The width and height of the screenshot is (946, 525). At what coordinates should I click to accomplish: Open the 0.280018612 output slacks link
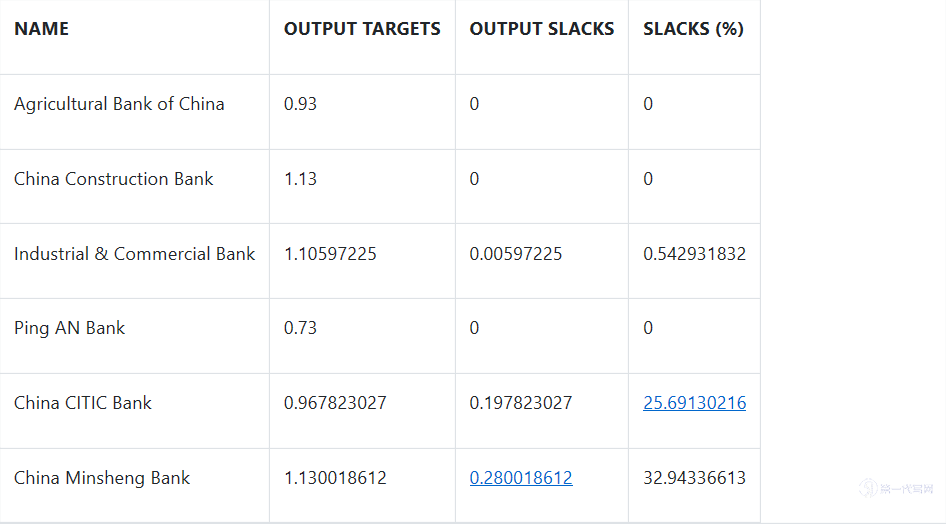521,478
